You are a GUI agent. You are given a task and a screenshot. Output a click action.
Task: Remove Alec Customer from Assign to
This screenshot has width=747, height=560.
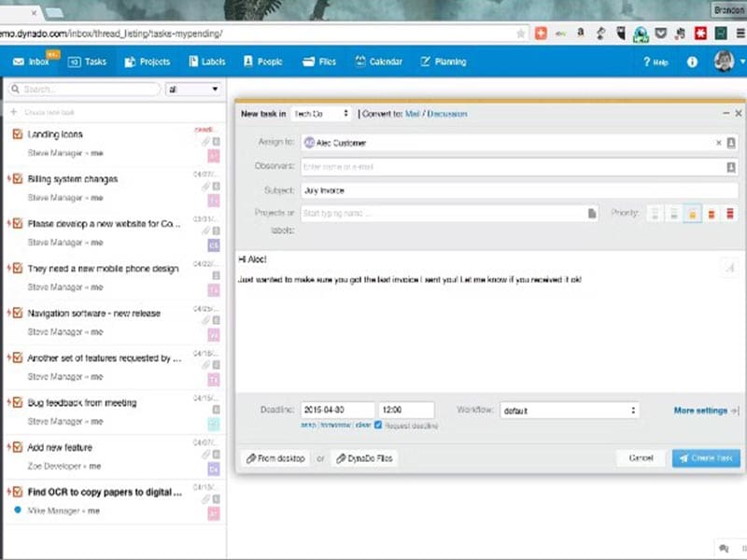[718, 143]
